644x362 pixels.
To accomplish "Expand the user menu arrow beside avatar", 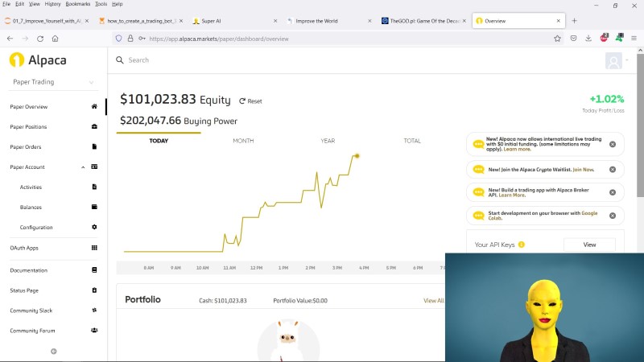I will tap(627, 60).
